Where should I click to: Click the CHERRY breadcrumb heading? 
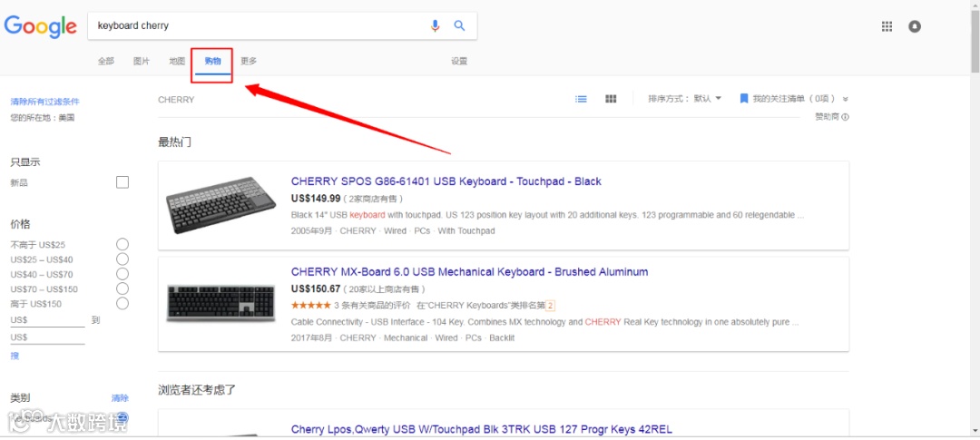coord(176,100)
